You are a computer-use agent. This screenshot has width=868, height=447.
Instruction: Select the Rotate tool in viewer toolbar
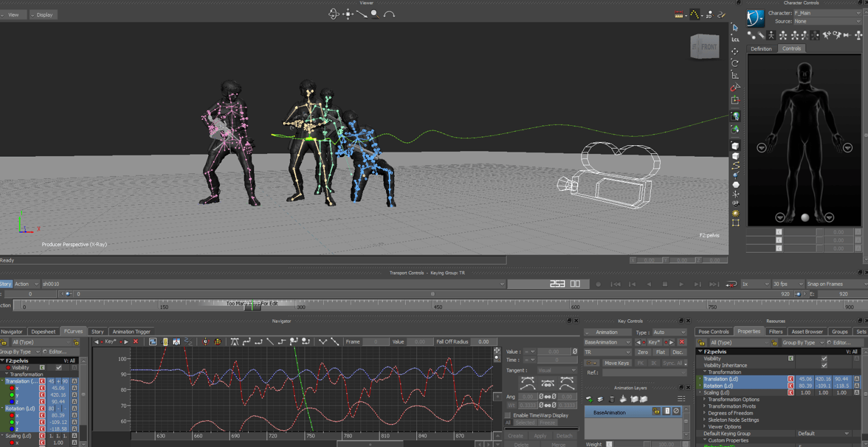735,64
